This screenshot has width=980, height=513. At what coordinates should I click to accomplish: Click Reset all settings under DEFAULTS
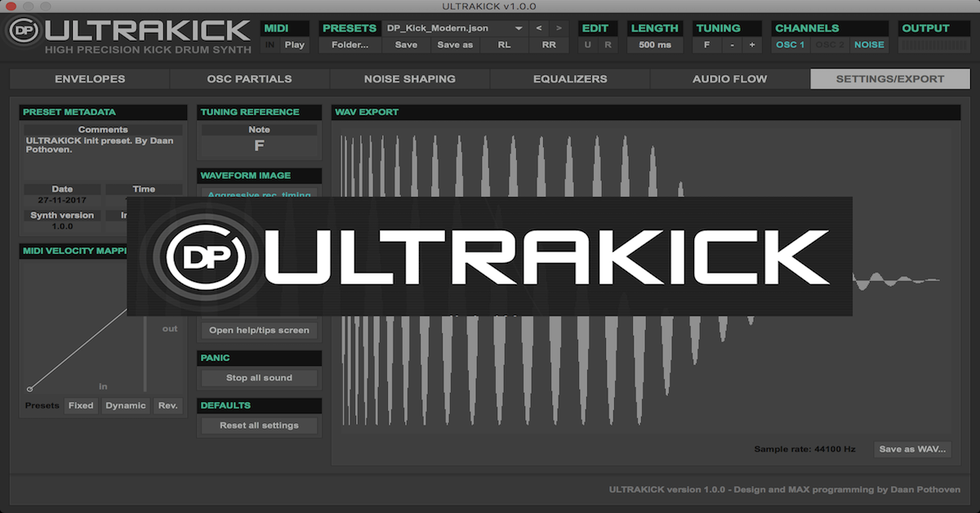tap(259, 425)
